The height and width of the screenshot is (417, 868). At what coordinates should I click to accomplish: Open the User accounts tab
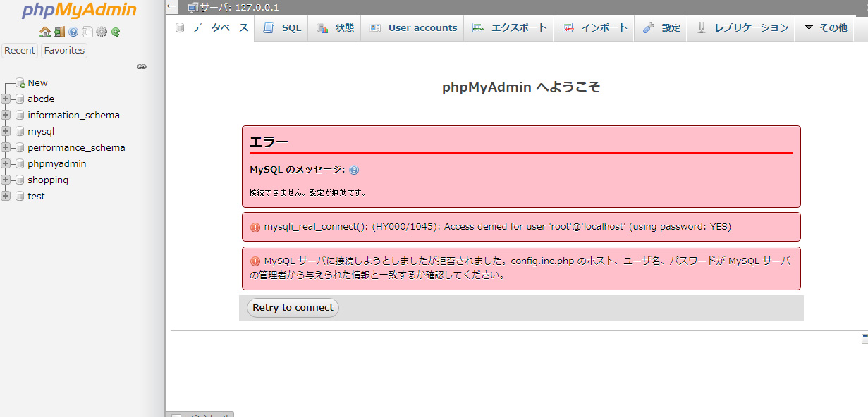tap(413, 28)
